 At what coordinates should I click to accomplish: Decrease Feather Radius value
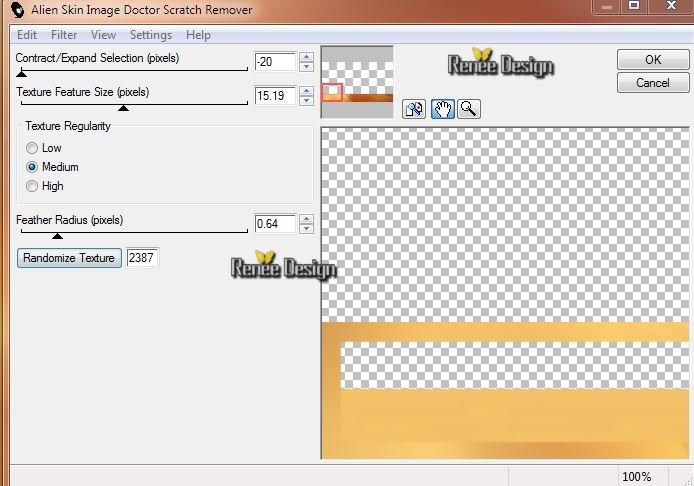(306, 228)
